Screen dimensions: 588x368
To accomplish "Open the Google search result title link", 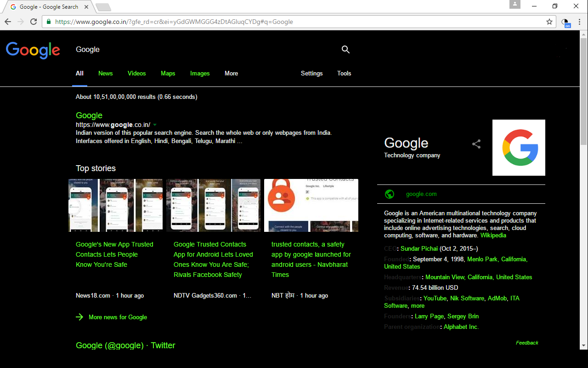I will pyautogui.click(x=89, y=115).
